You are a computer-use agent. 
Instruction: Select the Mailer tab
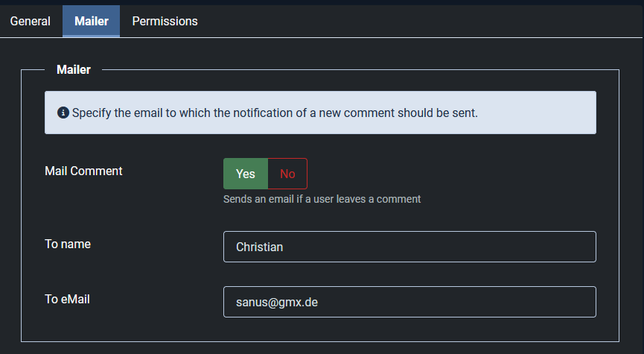[x=91, y=22]
